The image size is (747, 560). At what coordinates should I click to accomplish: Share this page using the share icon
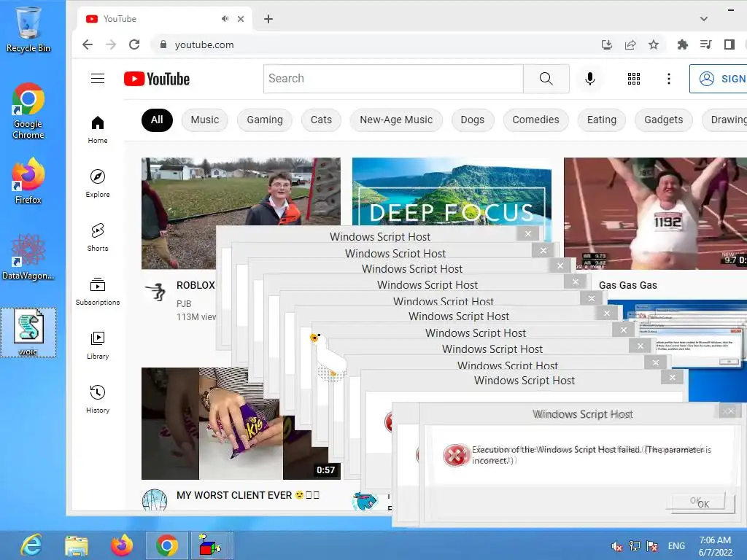pyautogui.click(x=630, y=44)
